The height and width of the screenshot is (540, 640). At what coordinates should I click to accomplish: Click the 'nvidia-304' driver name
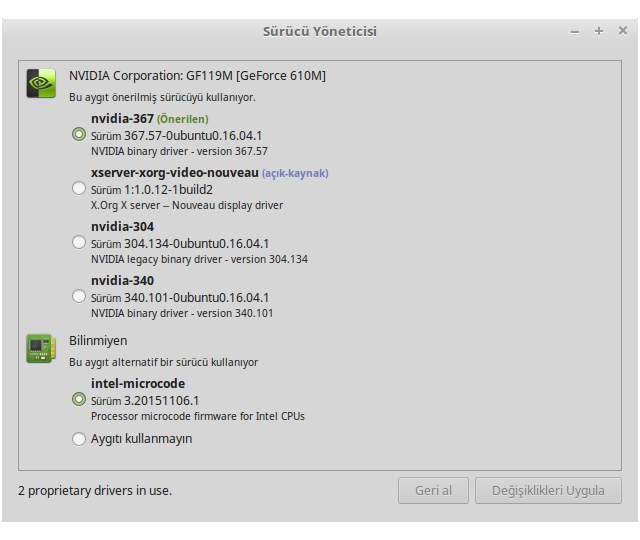(122, 227)
